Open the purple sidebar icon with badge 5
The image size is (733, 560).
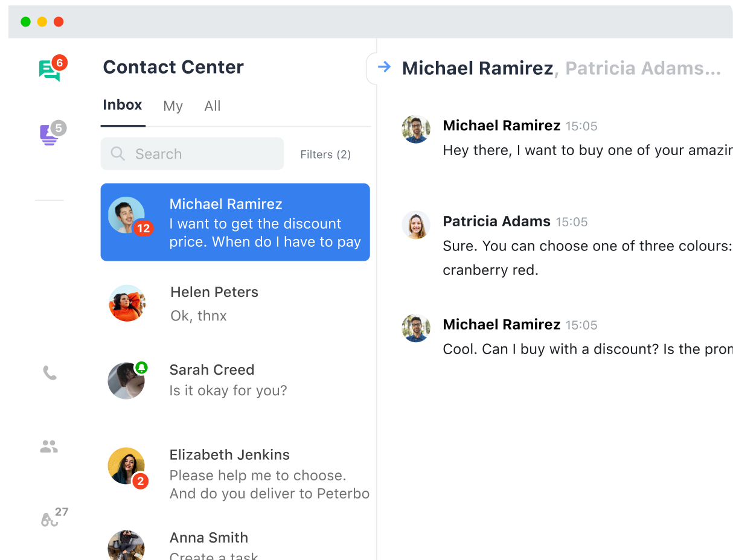49,135
